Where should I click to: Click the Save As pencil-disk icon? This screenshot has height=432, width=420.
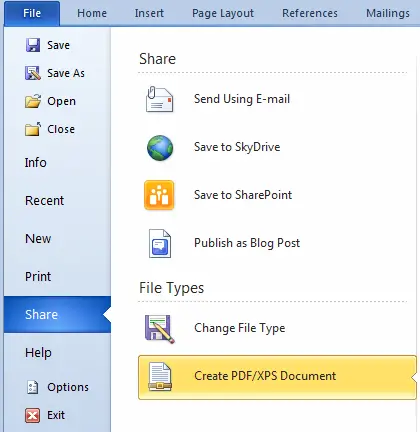33,73
